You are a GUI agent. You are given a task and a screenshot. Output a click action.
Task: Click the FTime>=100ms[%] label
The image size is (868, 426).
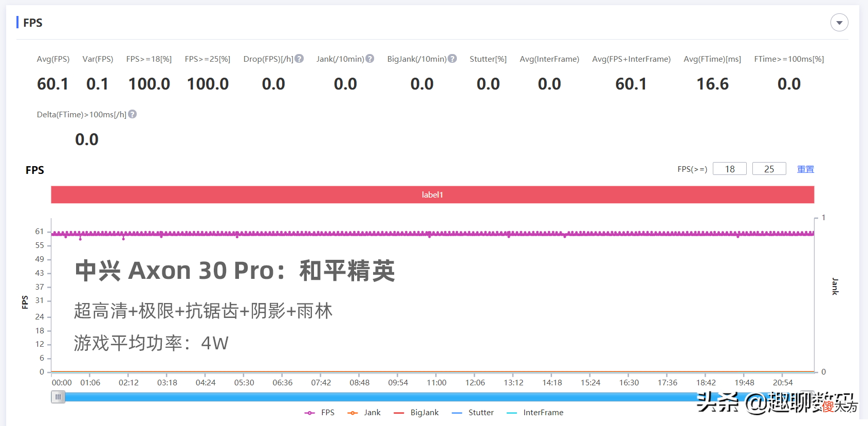789,59
